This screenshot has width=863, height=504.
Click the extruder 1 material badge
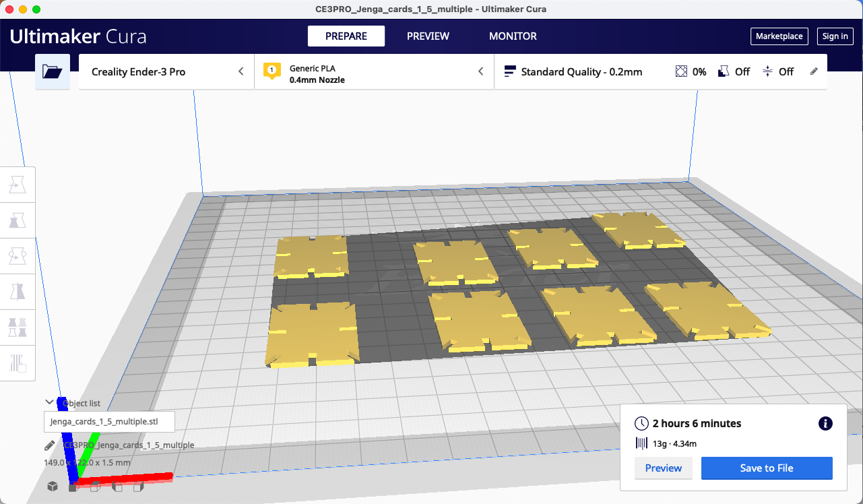point(271,71)
